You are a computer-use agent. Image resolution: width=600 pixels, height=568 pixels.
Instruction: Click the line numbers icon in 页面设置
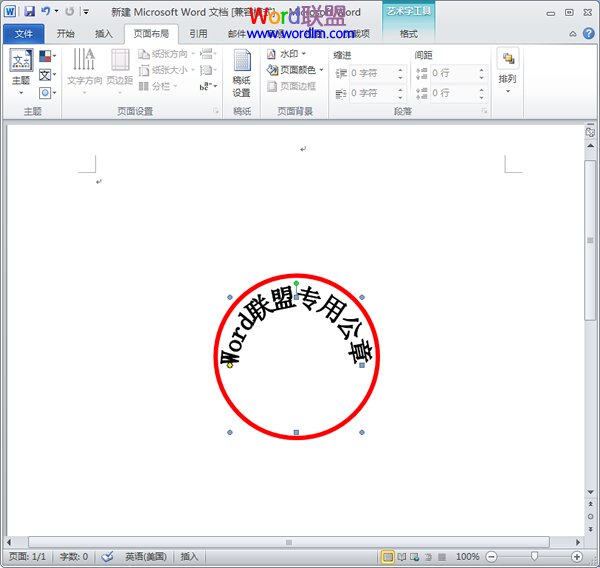click(x=208, y=70)
